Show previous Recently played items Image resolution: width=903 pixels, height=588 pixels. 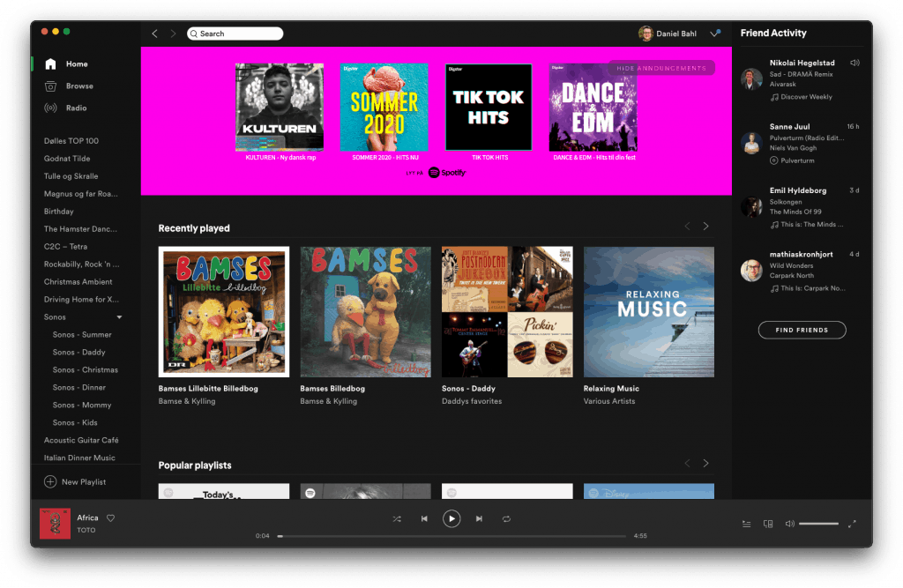[687, 227]
